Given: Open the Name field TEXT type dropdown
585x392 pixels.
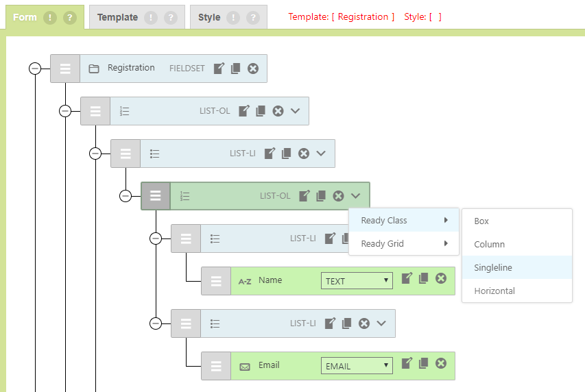Looking at the screenshot, I should point(357,281).
